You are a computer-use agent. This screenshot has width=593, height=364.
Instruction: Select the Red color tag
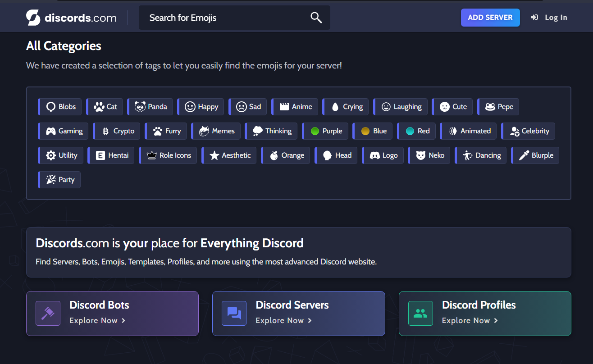tap(416, 131)
